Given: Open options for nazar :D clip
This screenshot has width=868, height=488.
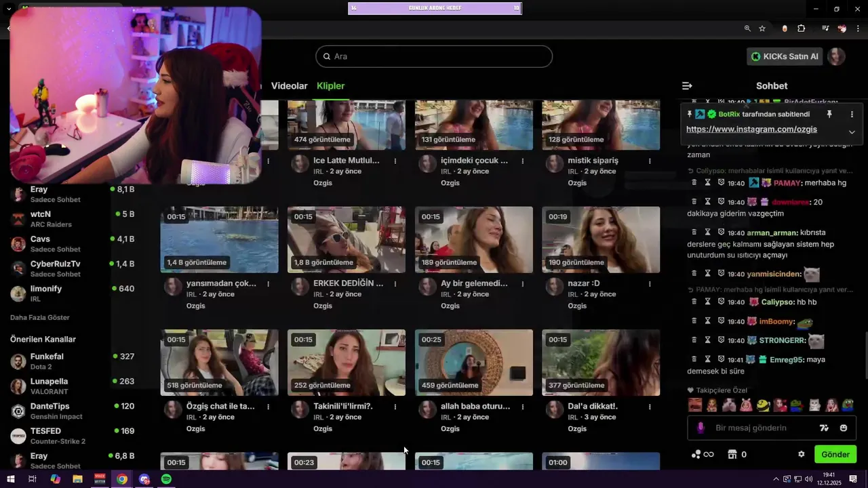Looking at the screenshot, I should pos(650,284).
